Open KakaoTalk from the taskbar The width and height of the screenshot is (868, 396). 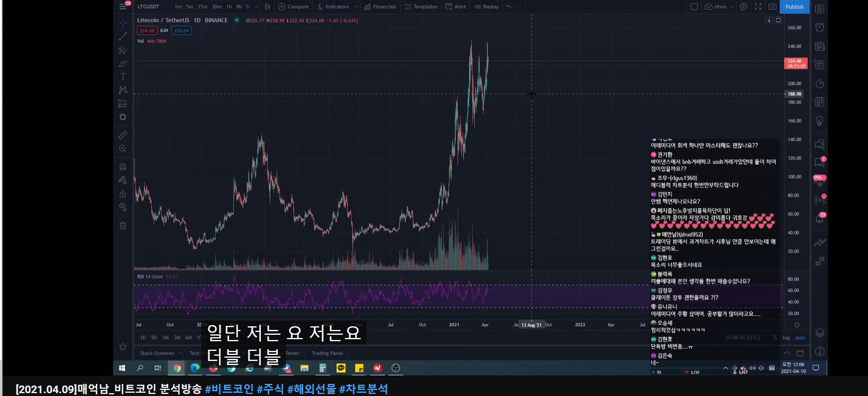(x=341, y=368)
